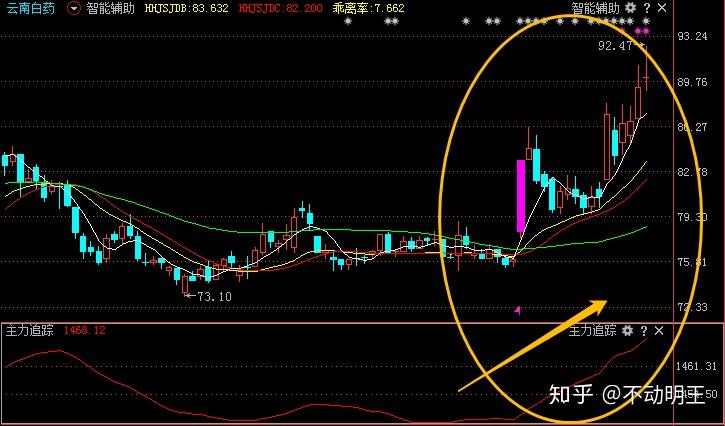Select the 乖离率 7.662 readout

click(x=369, y=8)
